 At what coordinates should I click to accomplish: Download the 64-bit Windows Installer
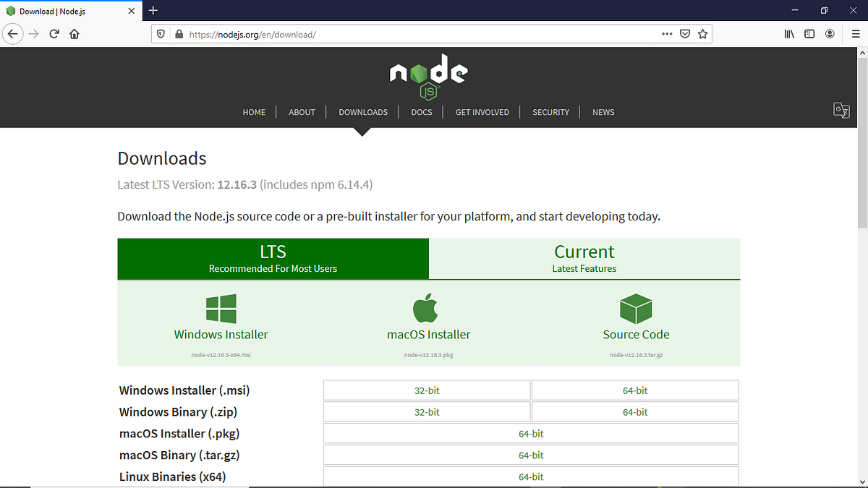pos(634,390)
